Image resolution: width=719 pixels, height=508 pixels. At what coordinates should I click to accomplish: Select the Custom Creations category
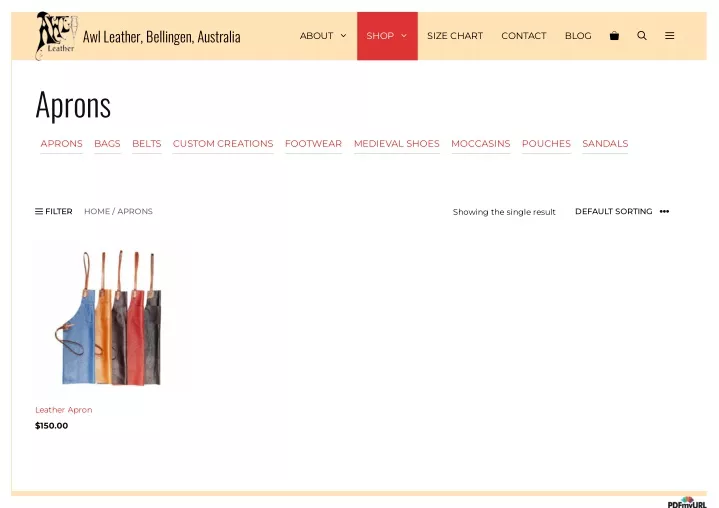[223, 144]
